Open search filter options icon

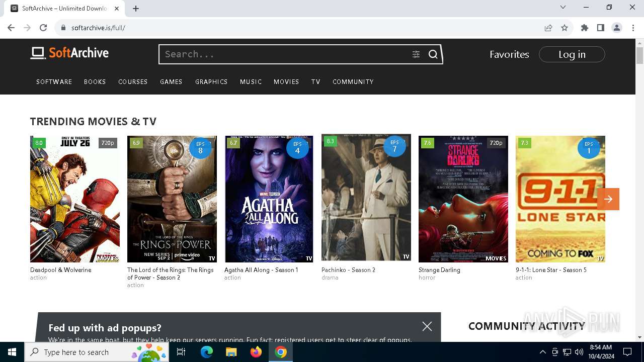coord(416,54)
